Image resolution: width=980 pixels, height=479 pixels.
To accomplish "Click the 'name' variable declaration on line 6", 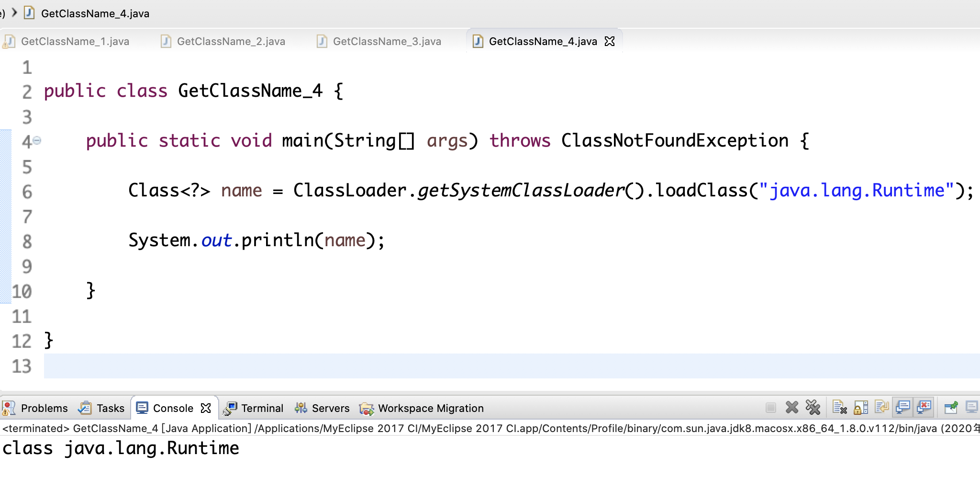I will [241, 191].
